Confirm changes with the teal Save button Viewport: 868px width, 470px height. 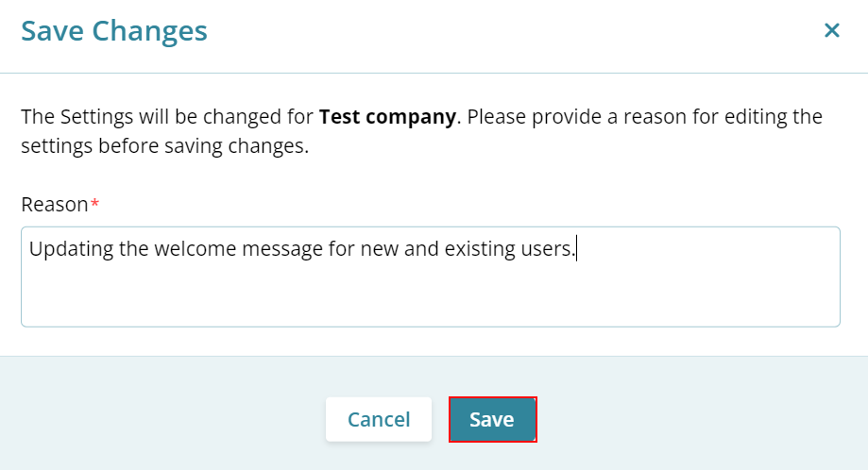point(492,419)
